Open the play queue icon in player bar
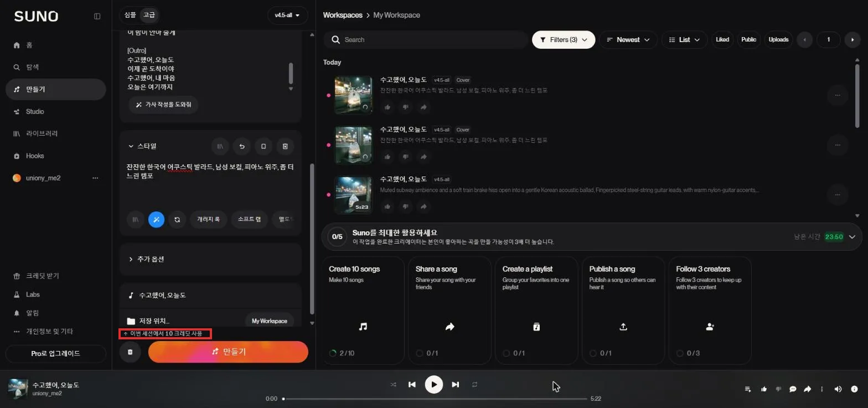 pyautogui.click(x=748, y=389)
